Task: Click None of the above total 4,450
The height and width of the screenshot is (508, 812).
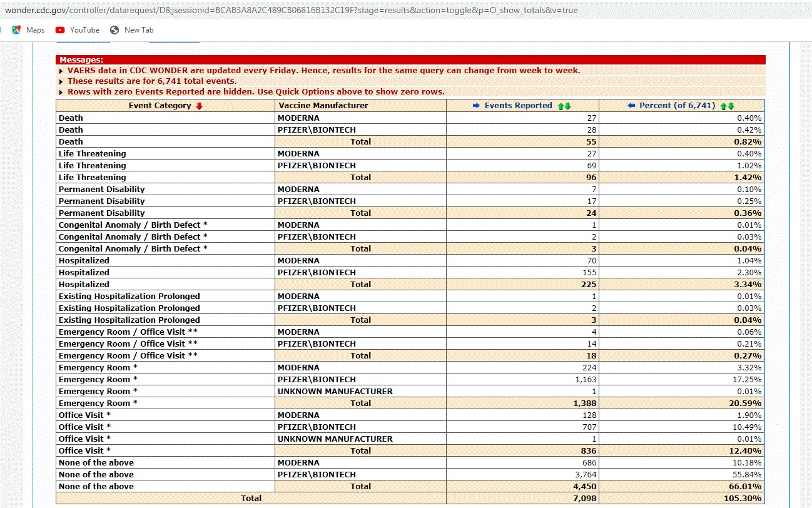Action: (585, 486)
